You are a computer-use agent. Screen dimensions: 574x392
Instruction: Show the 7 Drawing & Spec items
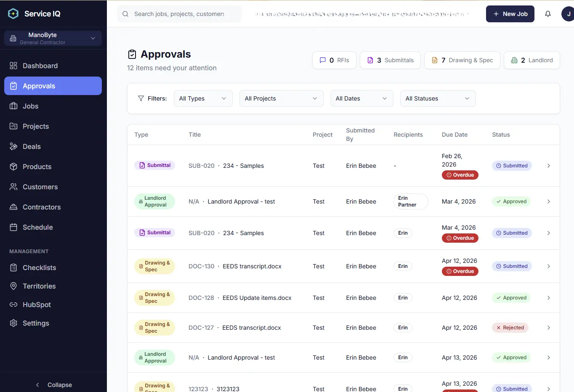[x=462, y=60]
